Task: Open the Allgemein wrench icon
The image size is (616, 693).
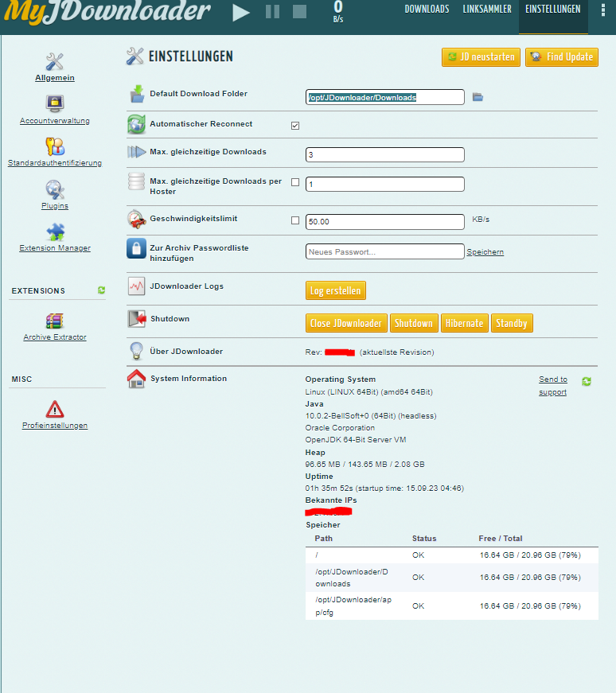Action: coord(55,61)
